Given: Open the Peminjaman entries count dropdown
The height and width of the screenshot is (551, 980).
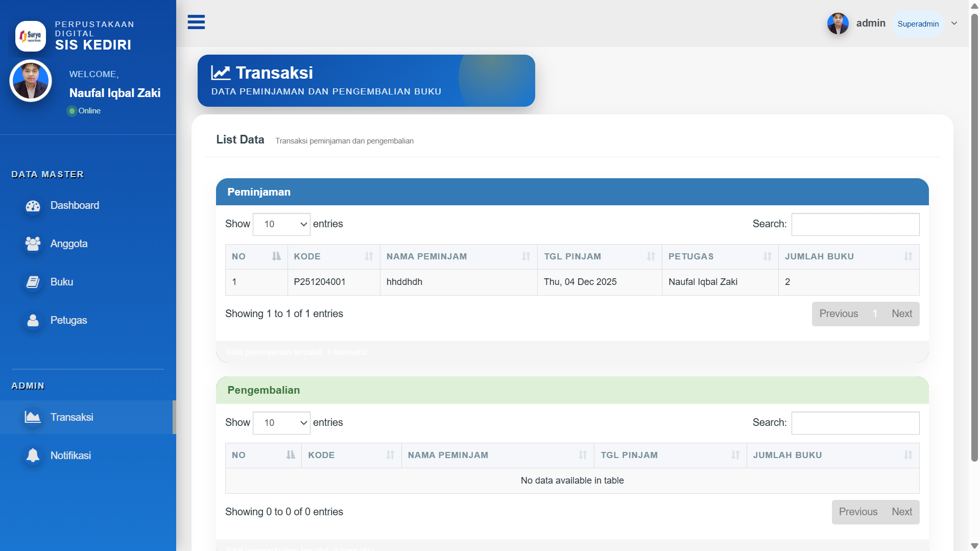Looking at the screenshot, I should pyautogui.click(x=281, y=224).
